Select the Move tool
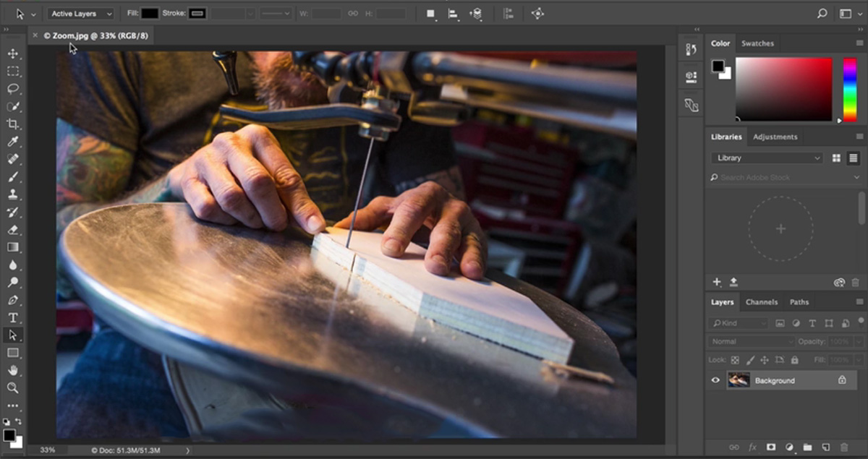 coord(13,53)
